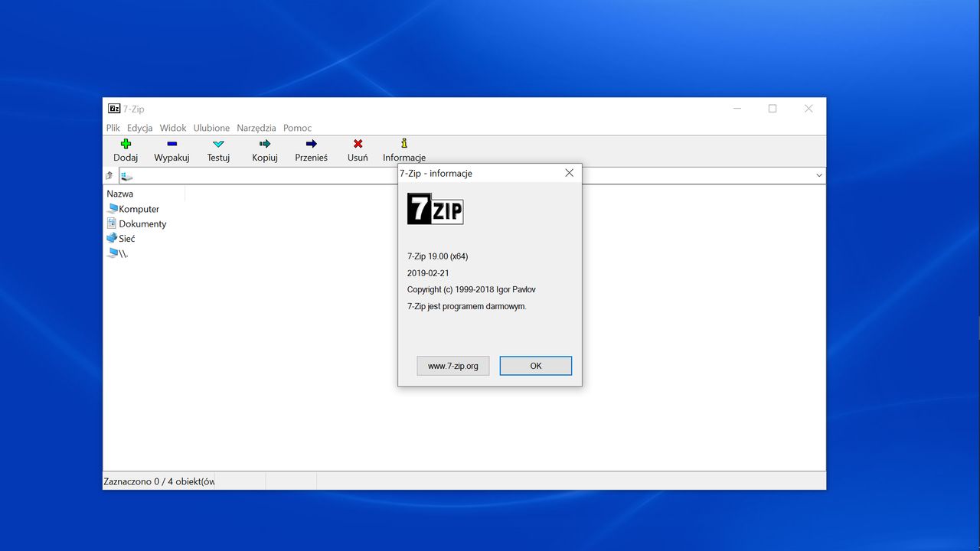Go up one folder level
Viewport: 980px width, 551px height.
pyautogui.click(x=109, y=175)
